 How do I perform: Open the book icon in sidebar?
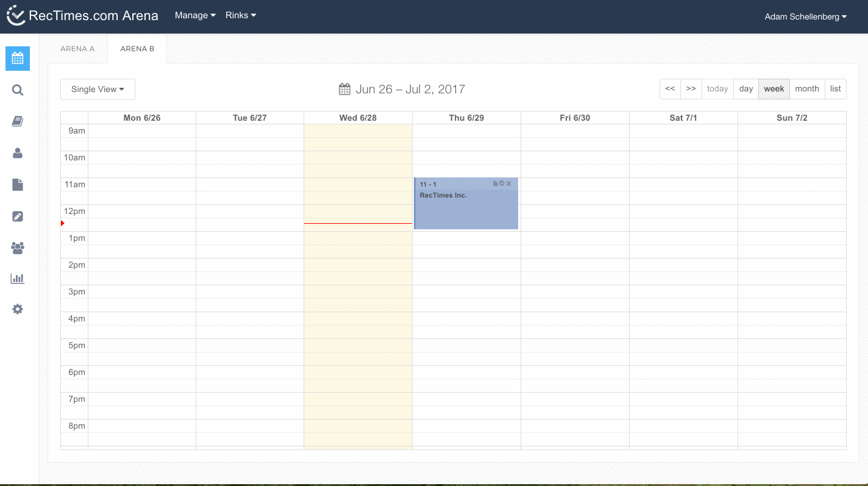click(x=18, y=121)
